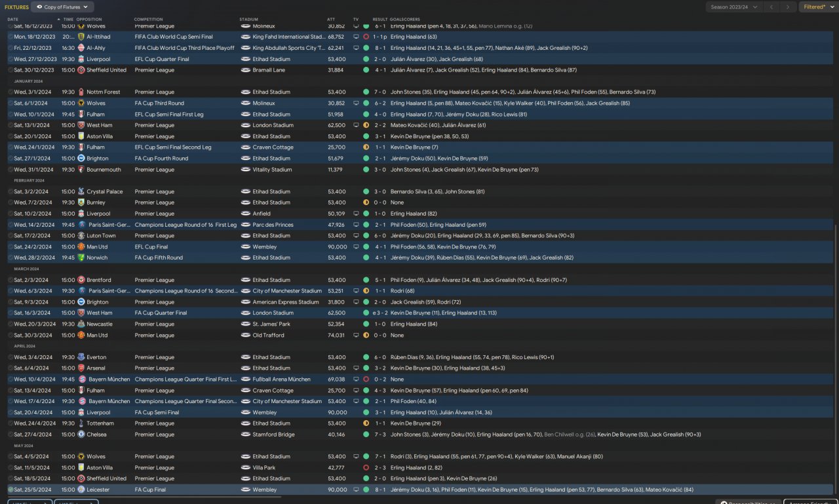This screenshot has width=839, height=504.
Task: Click the stadium icon beside Anfield
Action: (246, 214)
